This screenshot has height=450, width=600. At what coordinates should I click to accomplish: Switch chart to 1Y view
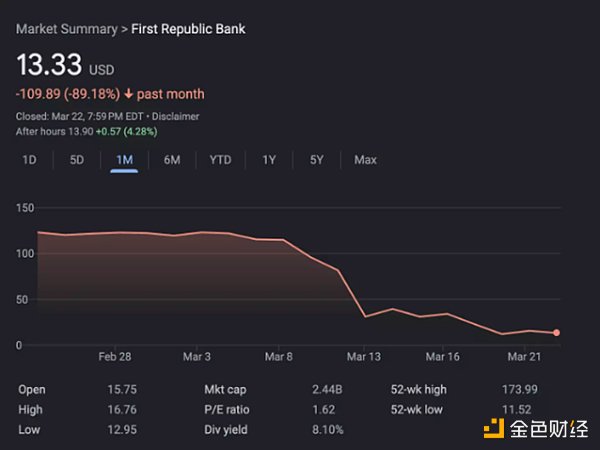tap(269, 160)
